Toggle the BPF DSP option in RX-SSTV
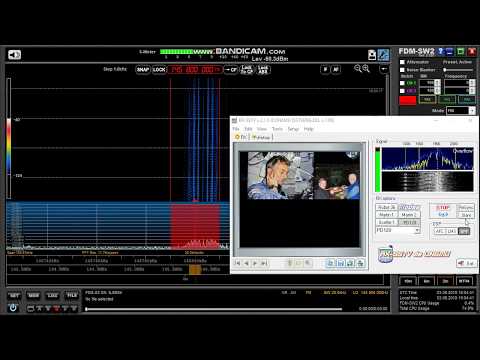 point(464,231)
